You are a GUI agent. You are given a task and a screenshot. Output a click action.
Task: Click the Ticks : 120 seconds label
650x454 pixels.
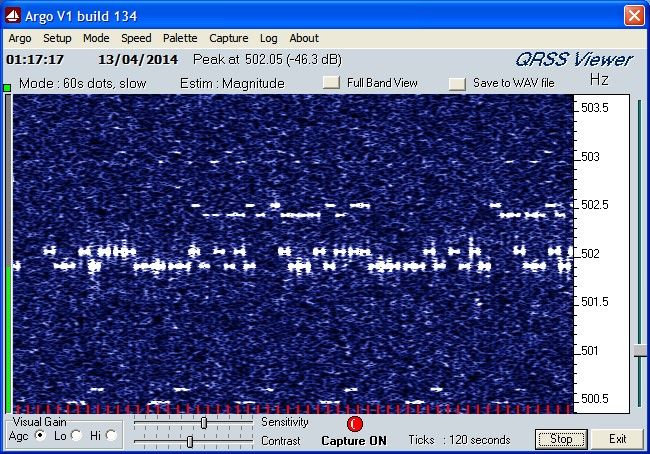(459, 439)
